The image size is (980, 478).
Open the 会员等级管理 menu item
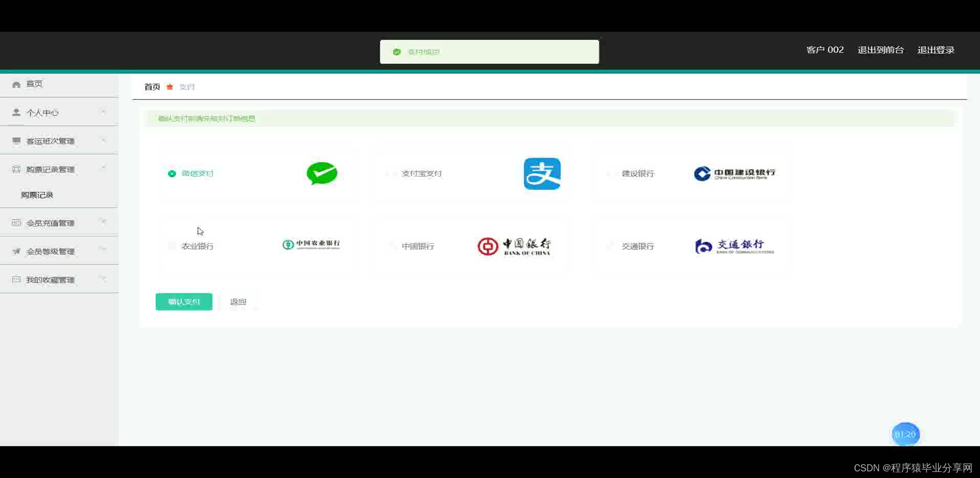point(59,251)
